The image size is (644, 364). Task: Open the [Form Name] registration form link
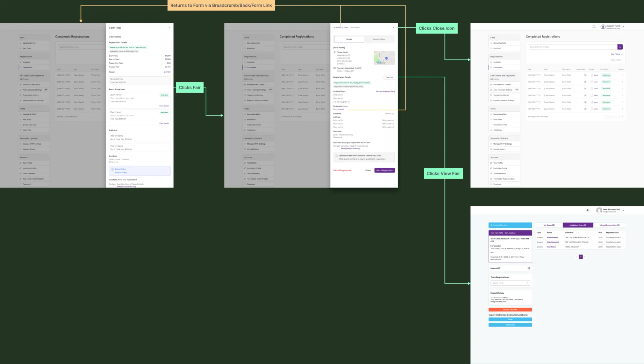point(338,110)
